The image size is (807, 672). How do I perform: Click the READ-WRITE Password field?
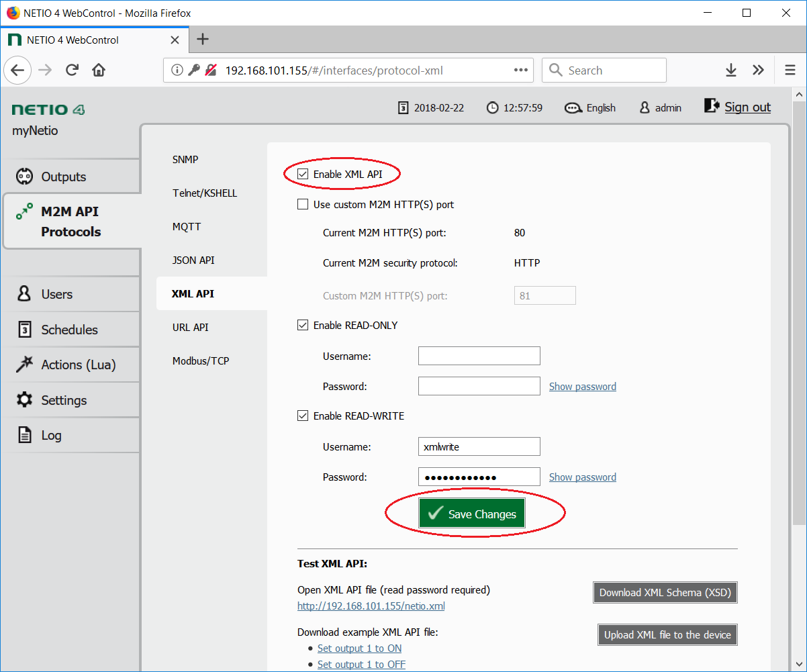(x=479, y=477)
